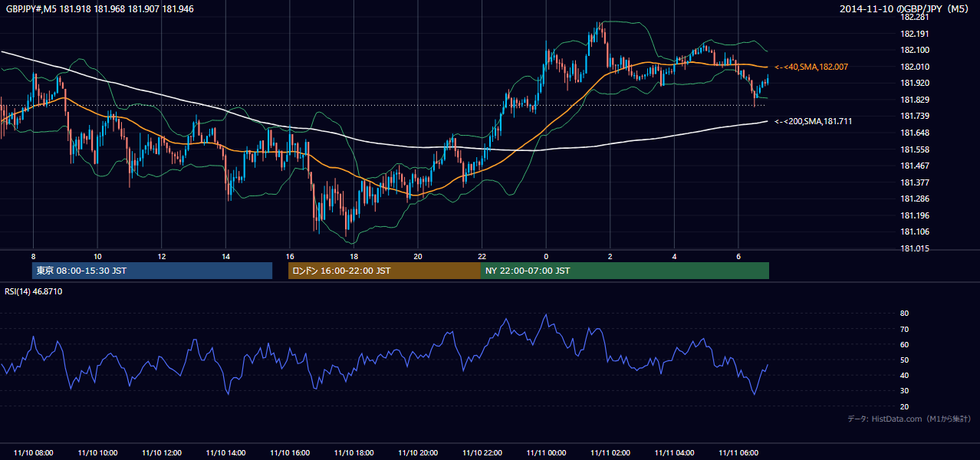This screenshot has height=460, width=980.
Task: Click price axis label 181.106
Action: (x=915, y=232)
